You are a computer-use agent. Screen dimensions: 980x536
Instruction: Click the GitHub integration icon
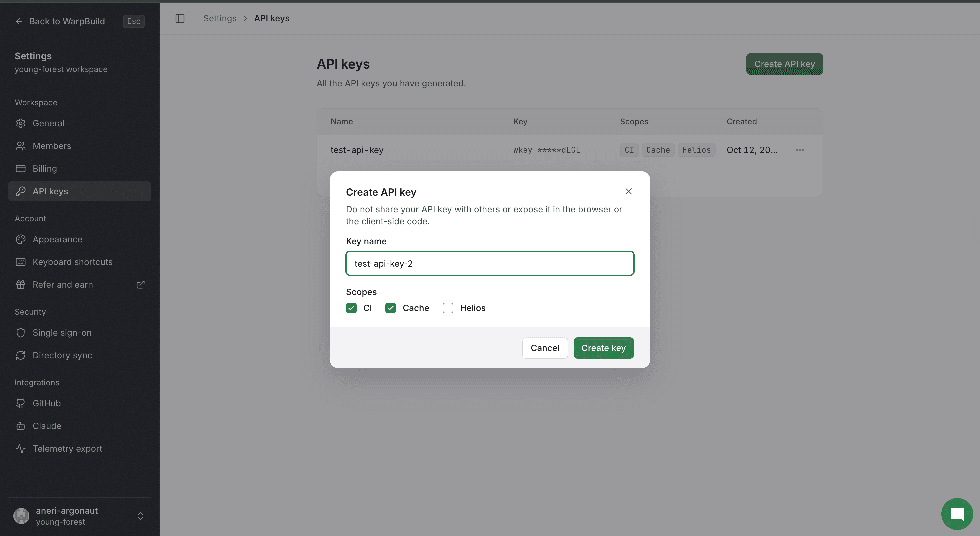(x=21, y=403)
